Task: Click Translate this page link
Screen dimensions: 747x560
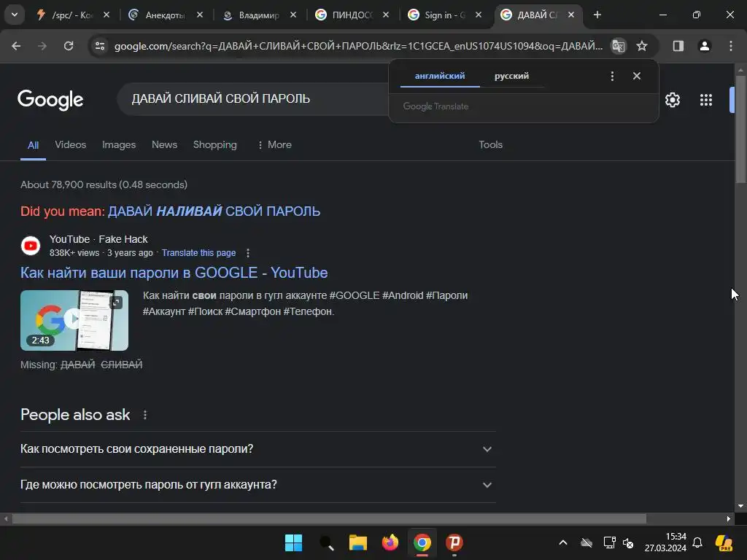Action: 198,253
